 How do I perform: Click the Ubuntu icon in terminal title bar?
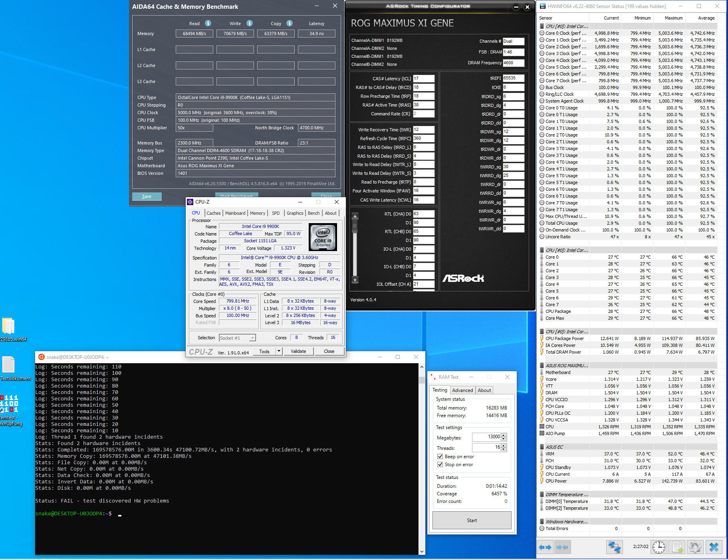42,357
